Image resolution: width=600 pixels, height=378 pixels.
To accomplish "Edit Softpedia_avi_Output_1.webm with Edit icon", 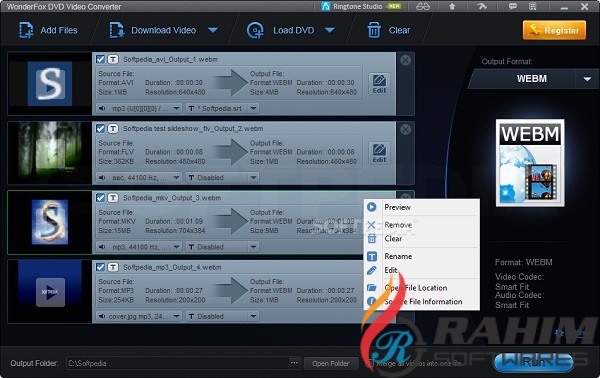I will (379, 84).
